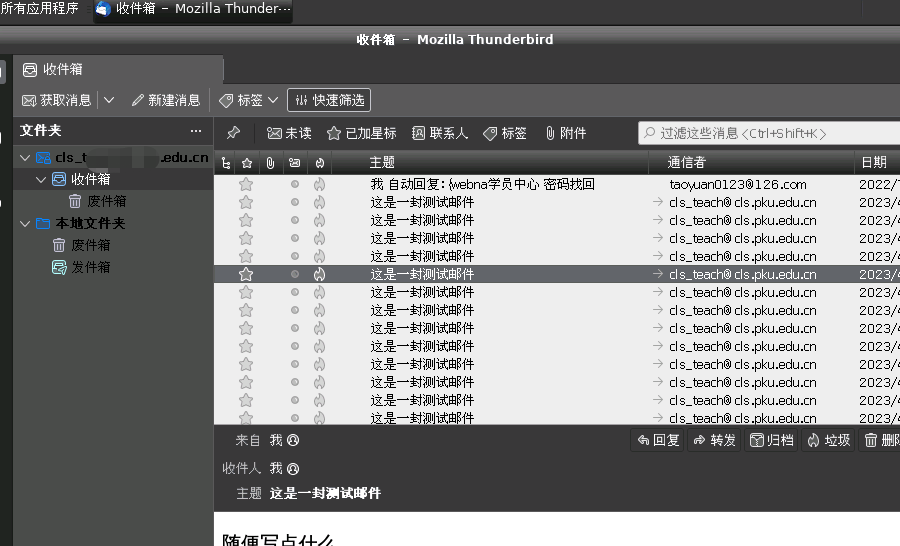Image resolution: width=900 pixels, height=546 pixels.
Task: Click the sender taoyuan0123@126.com
Action: click(738, 184)
